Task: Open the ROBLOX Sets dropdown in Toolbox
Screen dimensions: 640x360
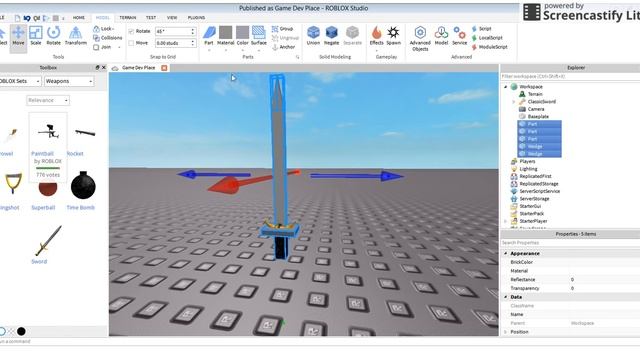Action: 20,81
